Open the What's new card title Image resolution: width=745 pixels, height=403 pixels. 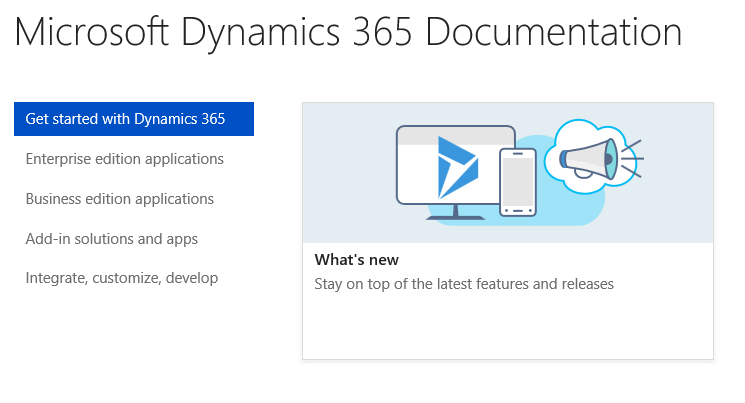tap(357, 260)
